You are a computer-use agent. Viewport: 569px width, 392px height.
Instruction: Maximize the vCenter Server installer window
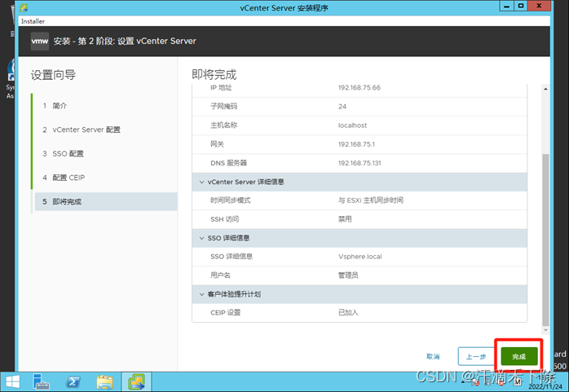coord(521,7)
